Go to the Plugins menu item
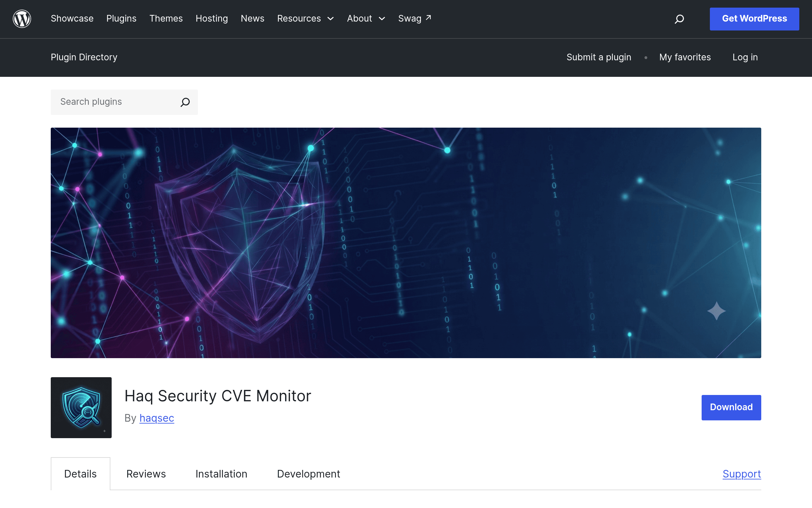 [121, 18]
